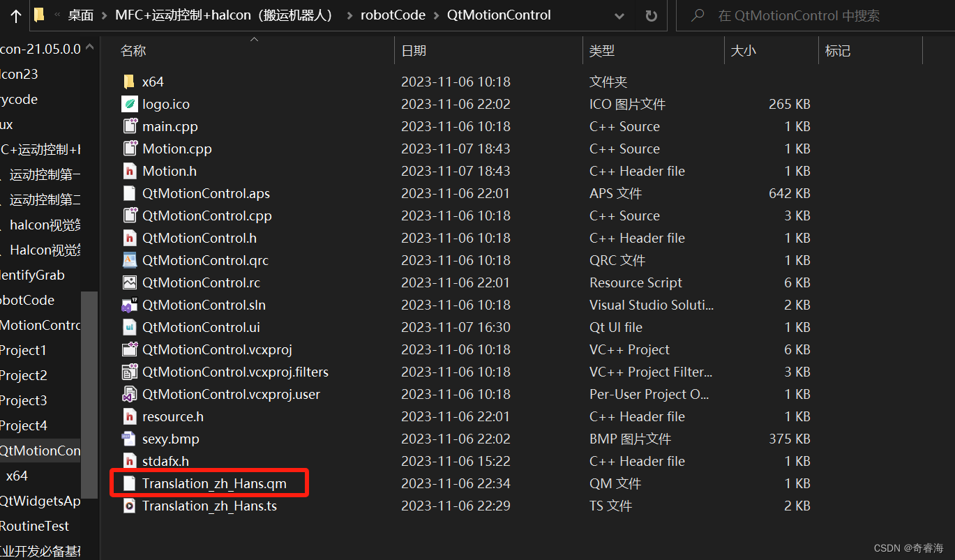This screenshot has height=560, width=955.
Task: Sort by 名称 column header
Action: (x=133, y=50)
